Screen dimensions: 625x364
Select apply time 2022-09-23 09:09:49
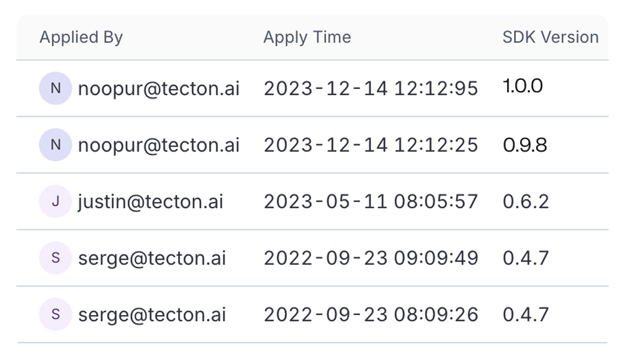(x=370, y=259)
